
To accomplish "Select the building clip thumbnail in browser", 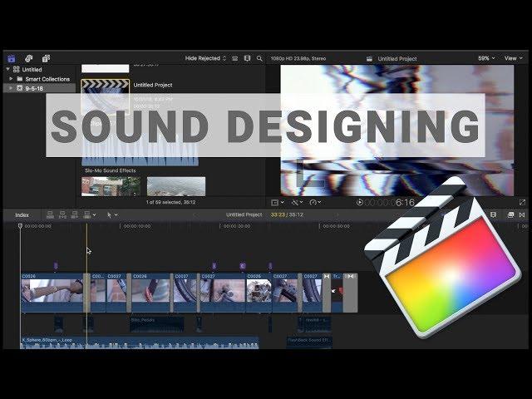I will pyautogui.click(x=111, y=186).
